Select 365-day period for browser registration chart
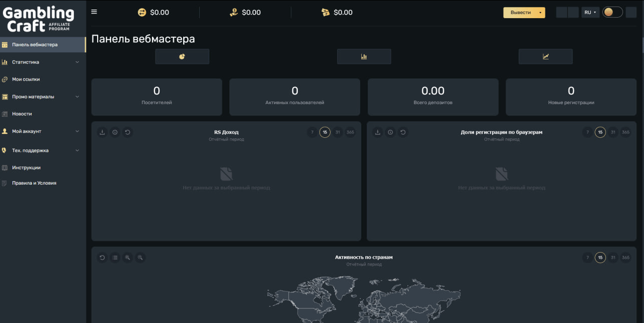 (625, 132)
